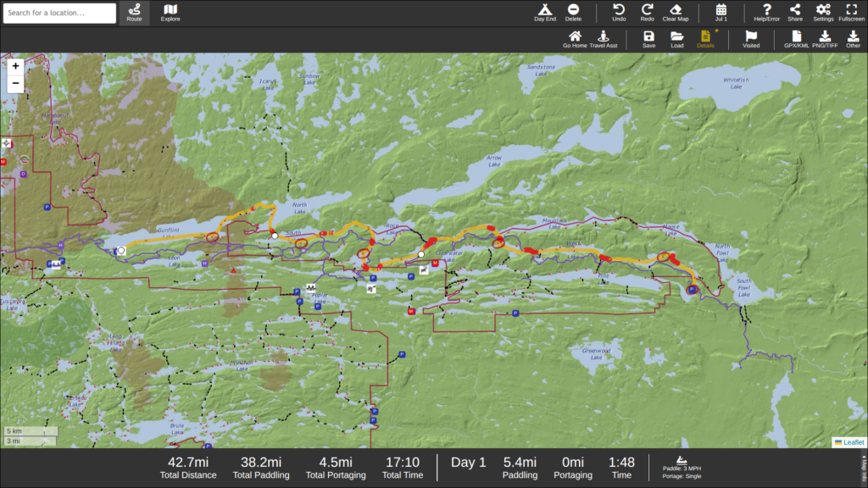Save the route with Save icon
868x488 pixels.
pyautogui.click(x=648, y=39)
